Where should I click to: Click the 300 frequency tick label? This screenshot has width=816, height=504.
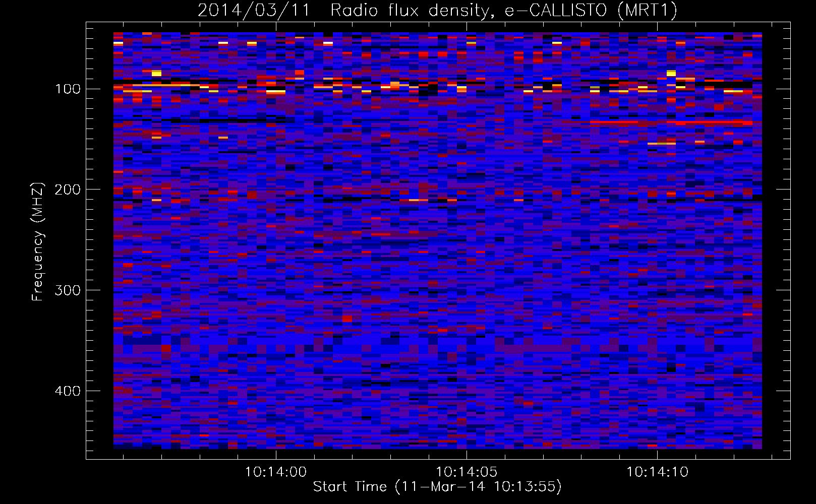(68, 291)
